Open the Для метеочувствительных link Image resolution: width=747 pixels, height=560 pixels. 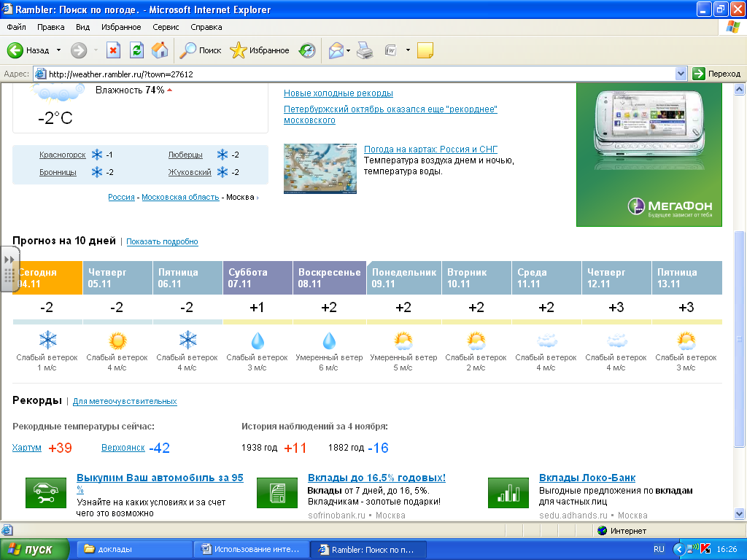(125, 401)
